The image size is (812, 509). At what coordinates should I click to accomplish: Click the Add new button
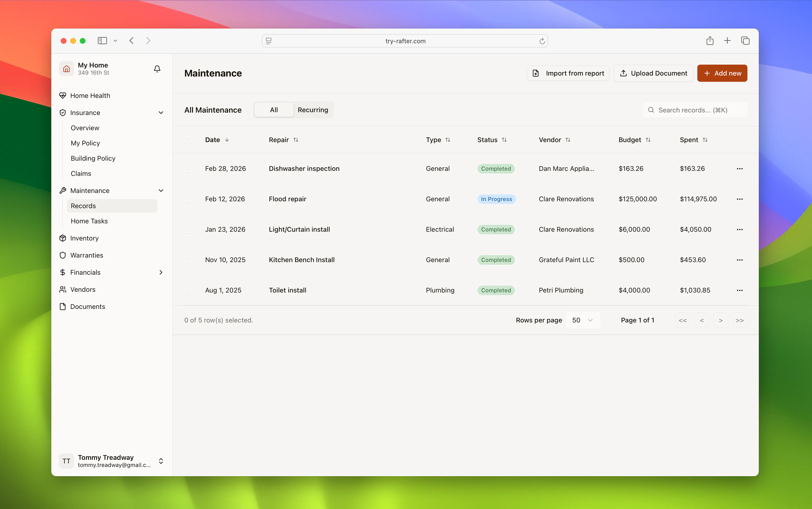coord(722,73)
